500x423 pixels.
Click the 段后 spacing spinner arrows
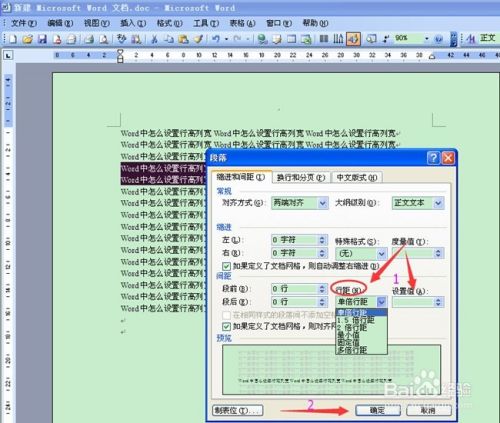click(x=322, y=302)
